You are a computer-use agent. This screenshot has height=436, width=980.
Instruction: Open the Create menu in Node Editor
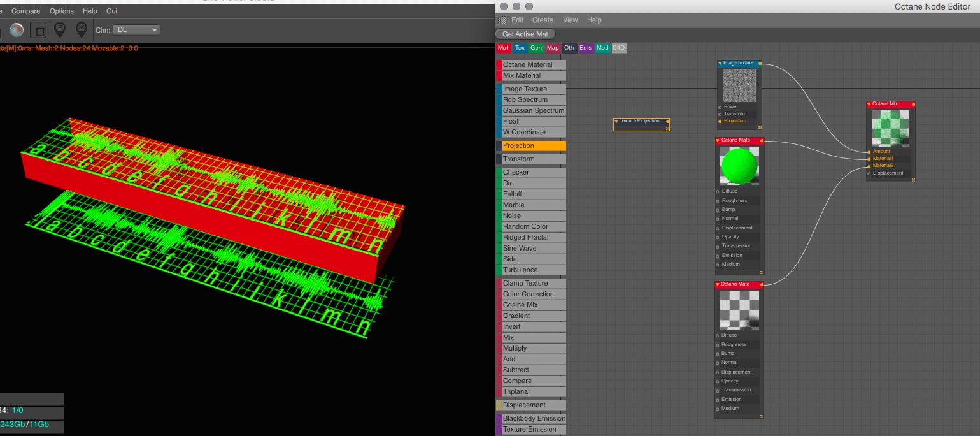coord(543,20)
